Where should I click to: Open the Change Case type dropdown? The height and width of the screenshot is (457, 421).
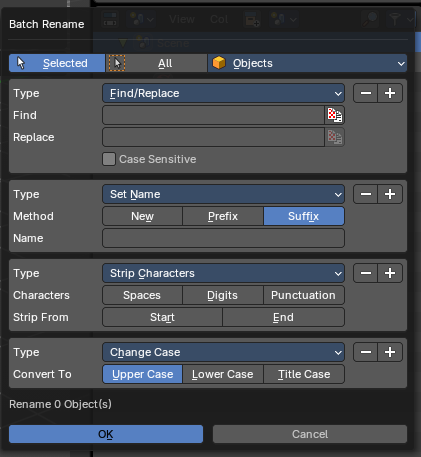223,352
